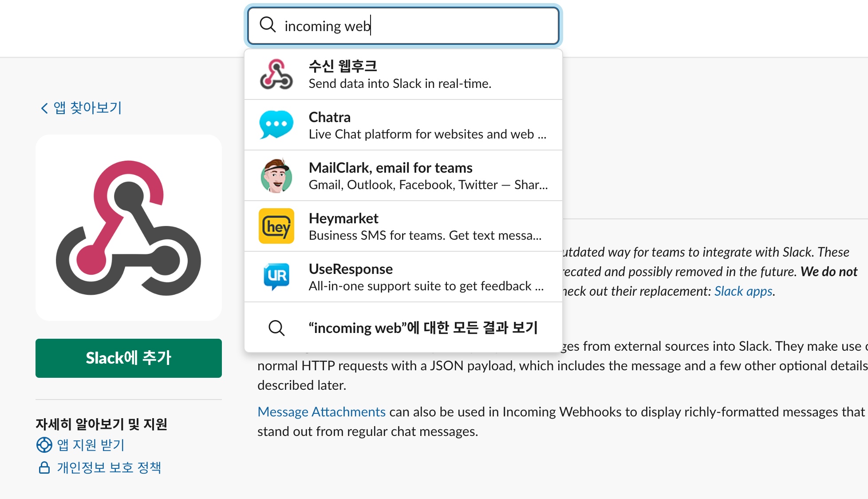This screenshot has width=868, height=499.
Task: Click the magnifier icon in search box
Action: pos(268,25)
